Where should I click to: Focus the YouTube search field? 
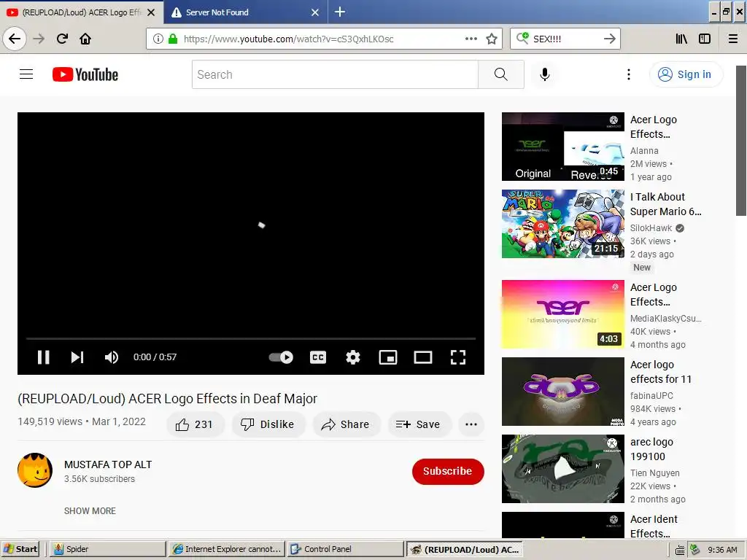click(335, 74)
